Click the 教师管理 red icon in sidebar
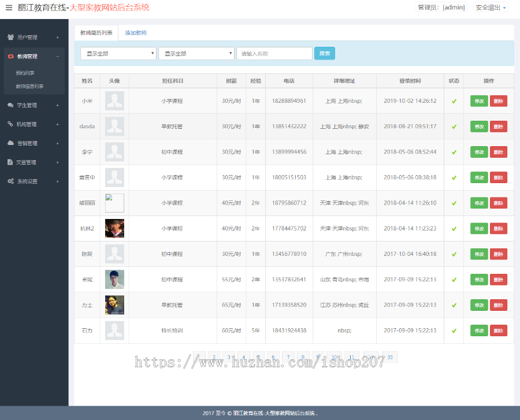The height and width of the screenshot is (420, 520). (10, 57)
